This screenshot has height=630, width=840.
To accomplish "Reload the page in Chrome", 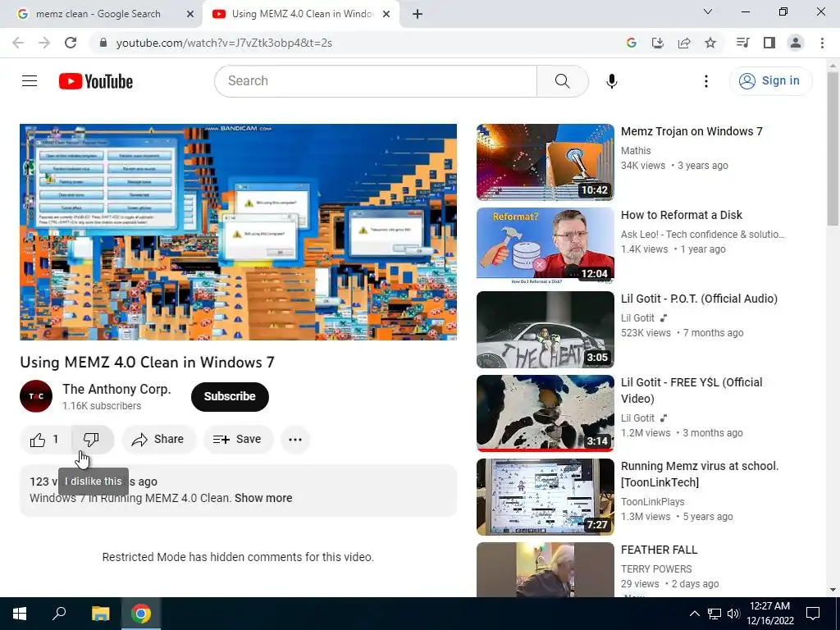I will [x=71, y=43].
